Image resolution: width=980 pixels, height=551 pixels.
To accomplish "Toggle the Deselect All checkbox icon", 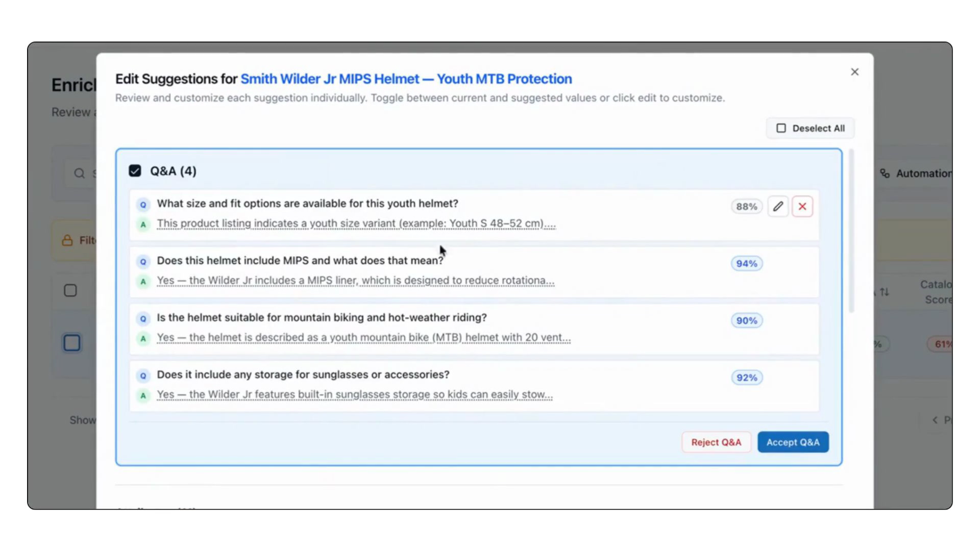I will coord(781,128).
